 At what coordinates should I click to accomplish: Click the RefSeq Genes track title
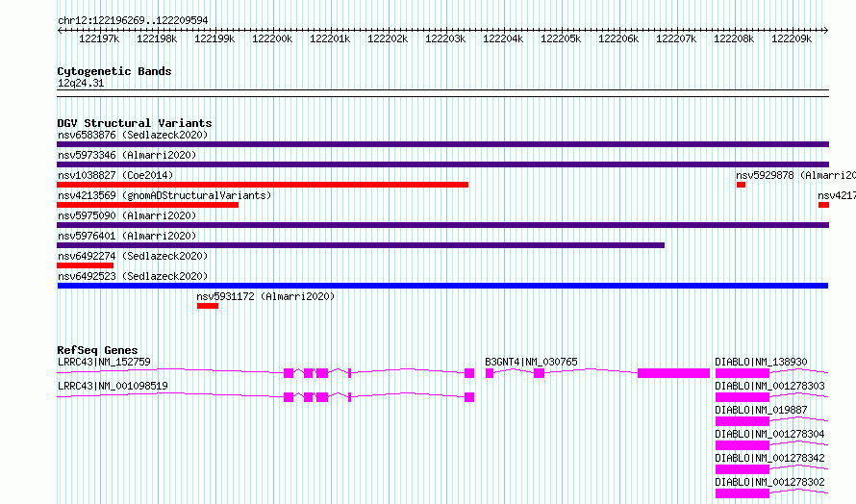tap(97, 350)
